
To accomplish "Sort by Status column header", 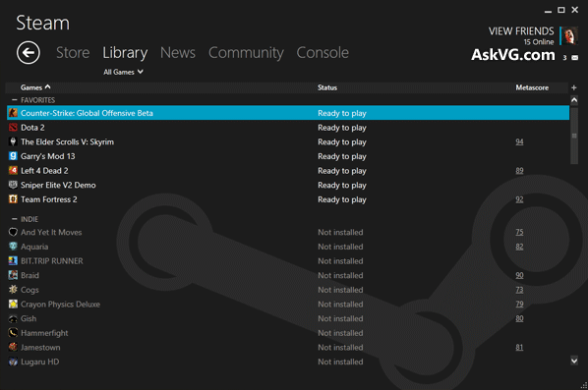I will pos(327,87).
